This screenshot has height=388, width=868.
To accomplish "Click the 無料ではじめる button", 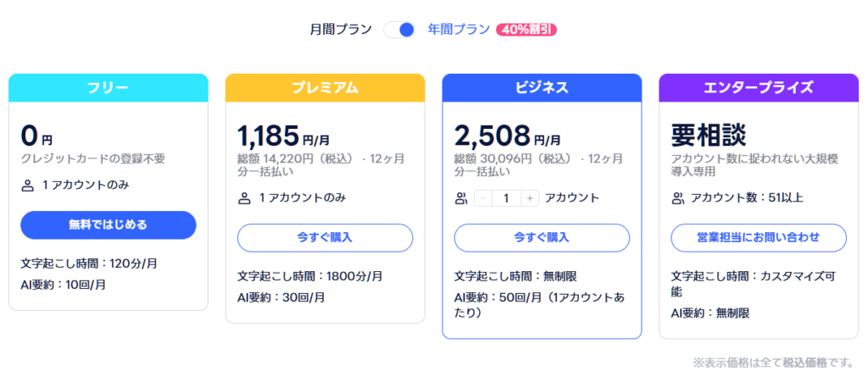I will 108,224.
